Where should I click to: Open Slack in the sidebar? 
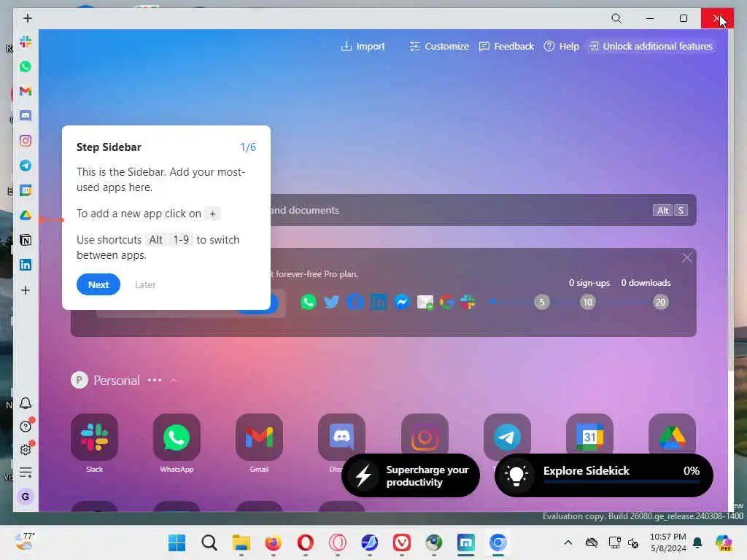pyautogui.click(x=26, y=42)
